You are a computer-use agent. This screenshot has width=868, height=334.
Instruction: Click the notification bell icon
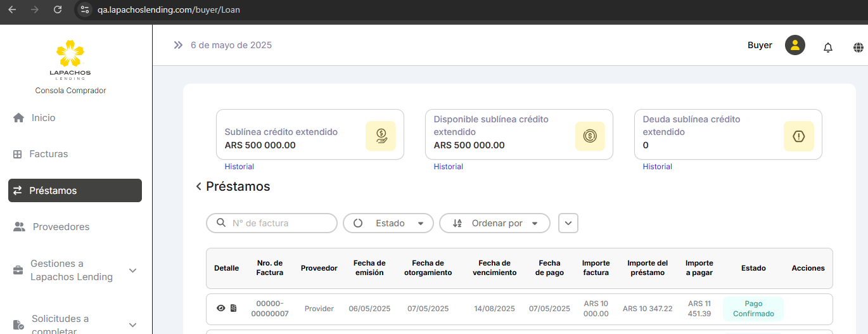(x=827, y=48)
